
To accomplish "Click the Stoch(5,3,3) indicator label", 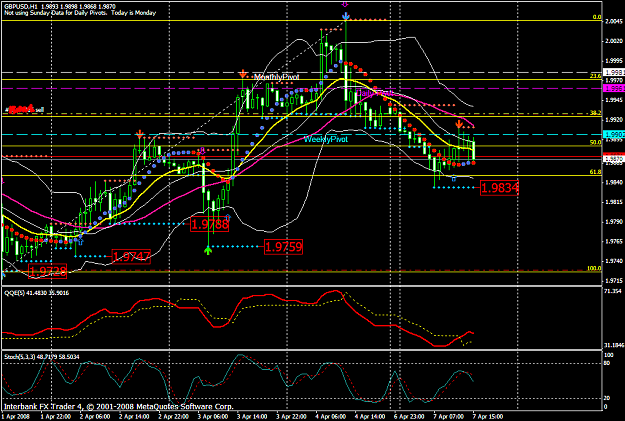I will [42, 356].
